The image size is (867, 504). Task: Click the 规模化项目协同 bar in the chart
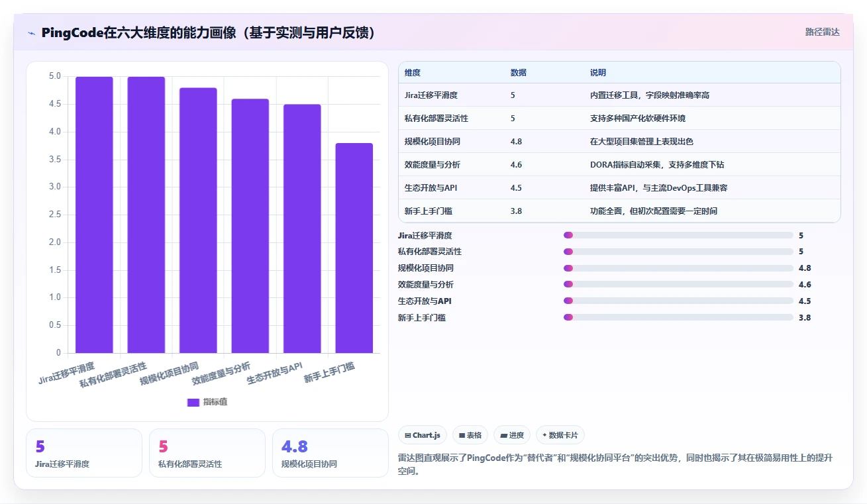click(x=198, y=220)
